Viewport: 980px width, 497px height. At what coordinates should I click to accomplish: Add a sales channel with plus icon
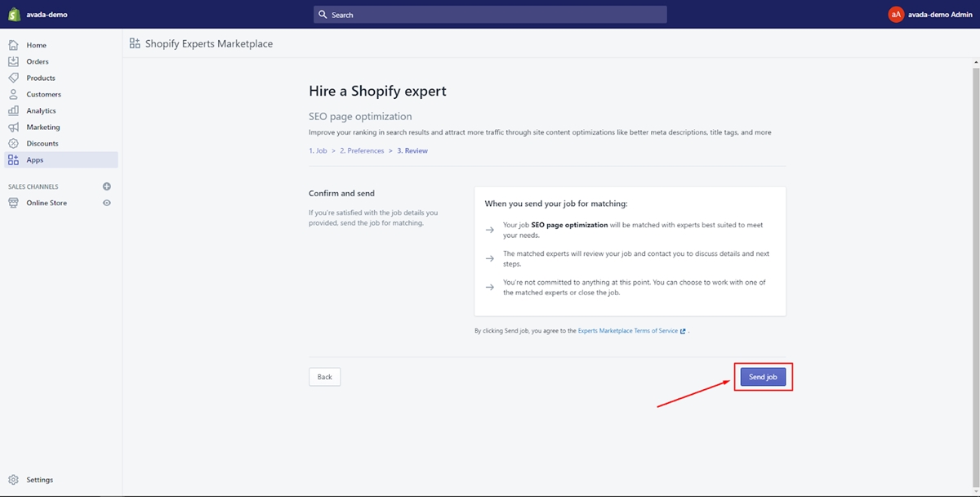coord(106,186)
